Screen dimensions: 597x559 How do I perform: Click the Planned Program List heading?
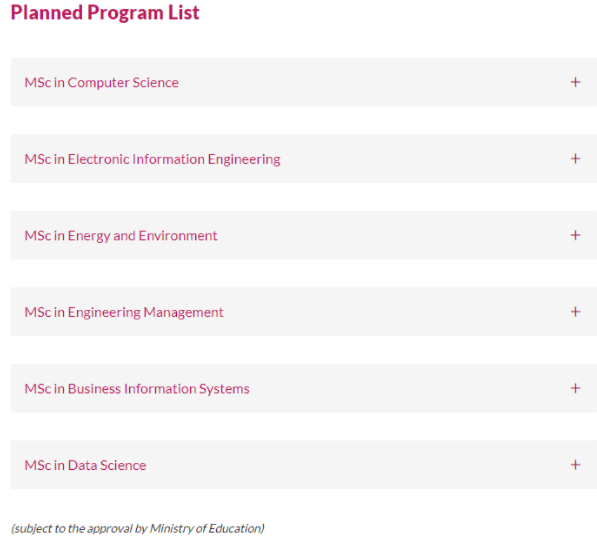[105, 13]
